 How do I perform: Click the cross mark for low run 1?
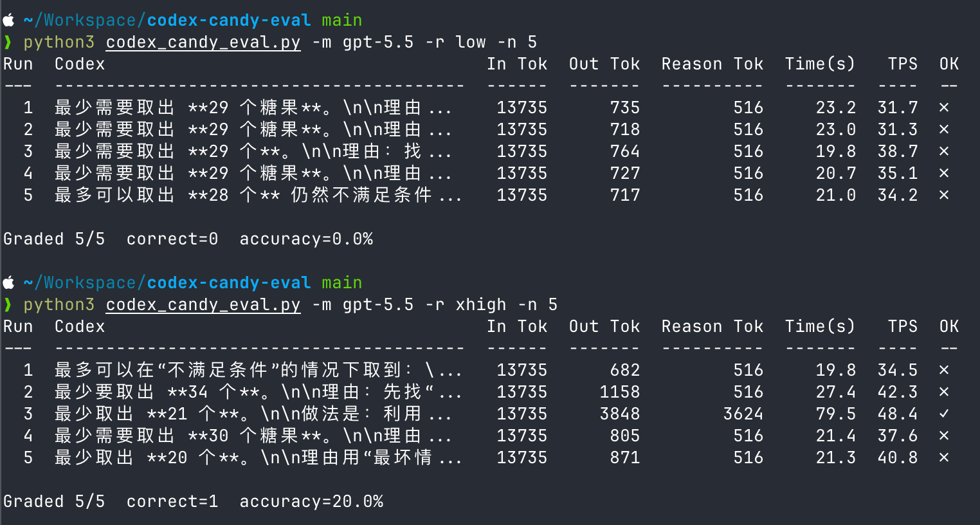pos(944,107)
